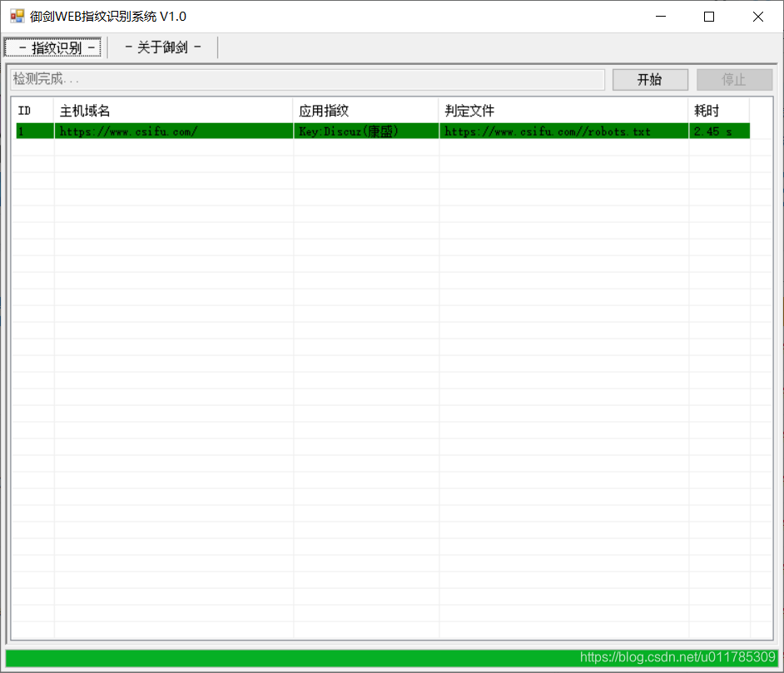This screenshot has width=784, height=673.
Task: Click the green progress bar at bottom
Action: tap(391, 658)
